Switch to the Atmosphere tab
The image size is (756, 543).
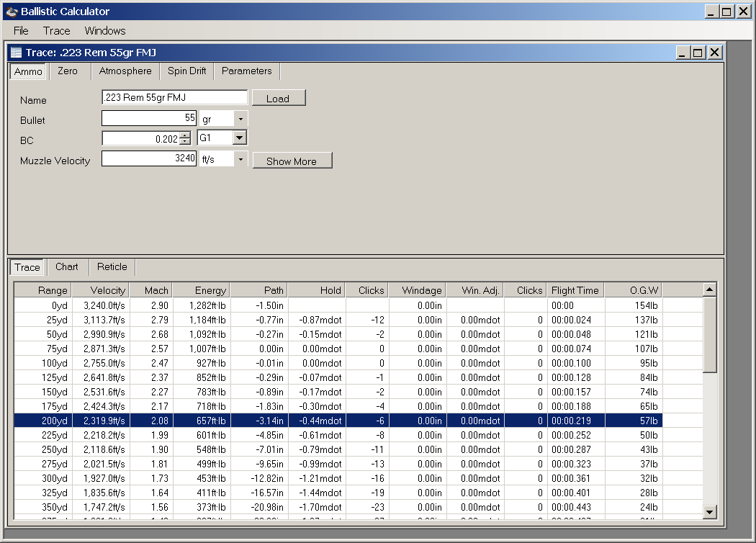click(125, 71)
